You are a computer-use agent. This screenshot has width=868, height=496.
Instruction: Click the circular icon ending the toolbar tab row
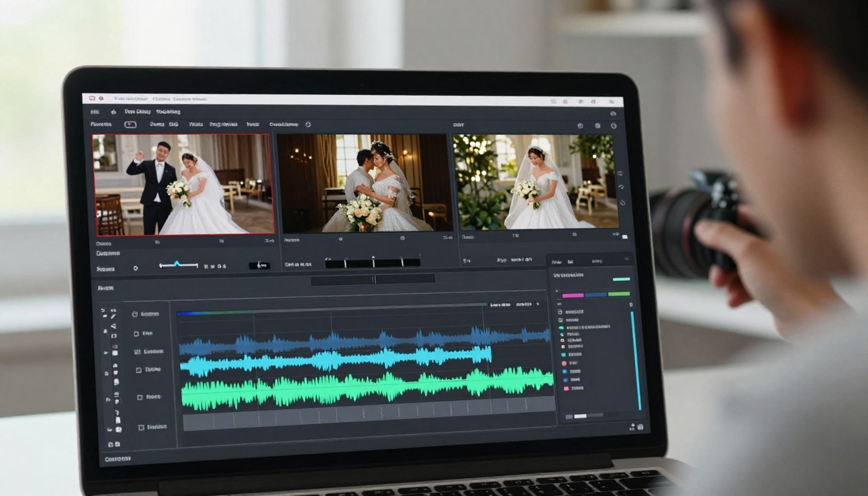308,124
